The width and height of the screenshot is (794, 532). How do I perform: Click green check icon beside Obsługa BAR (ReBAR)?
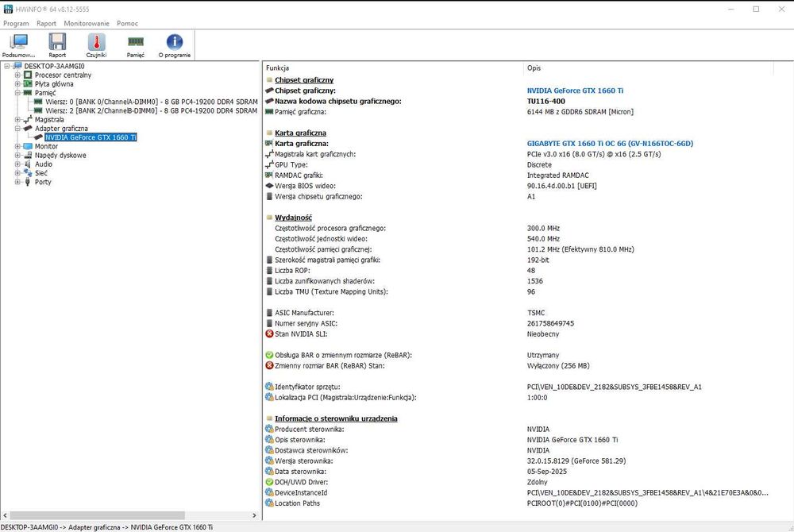click(x=269, y=355)
